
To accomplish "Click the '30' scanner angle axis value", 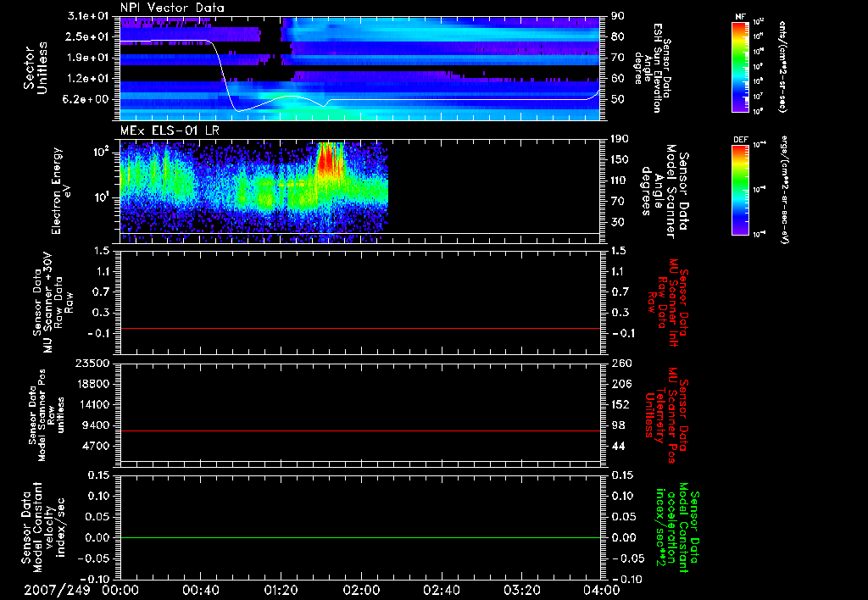I will pos(618,222).
